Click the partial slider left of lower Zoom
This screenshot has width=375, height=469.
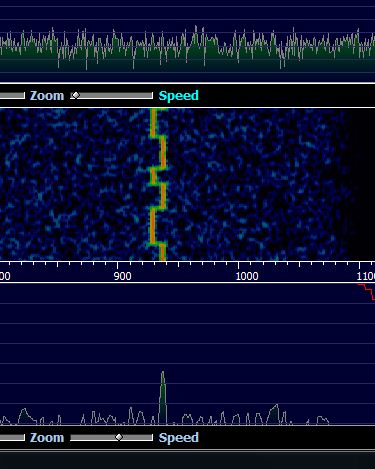tap(12, 437)
